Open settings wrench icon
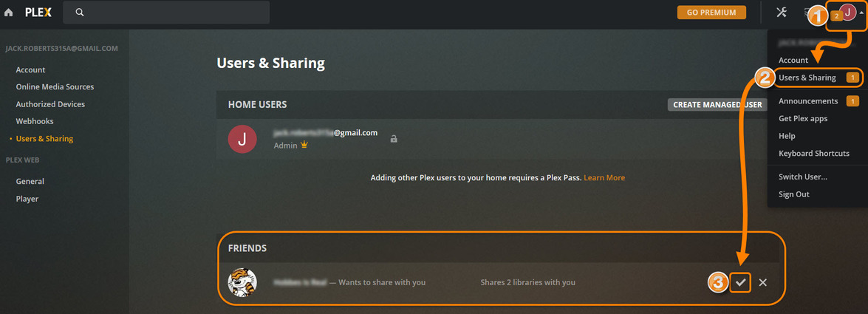 (781, 12)
